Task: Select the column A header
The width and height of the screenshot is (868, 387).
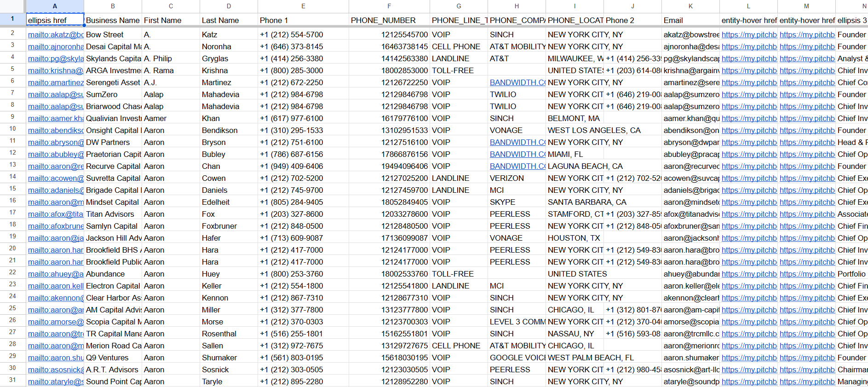Action: (55, 6)
